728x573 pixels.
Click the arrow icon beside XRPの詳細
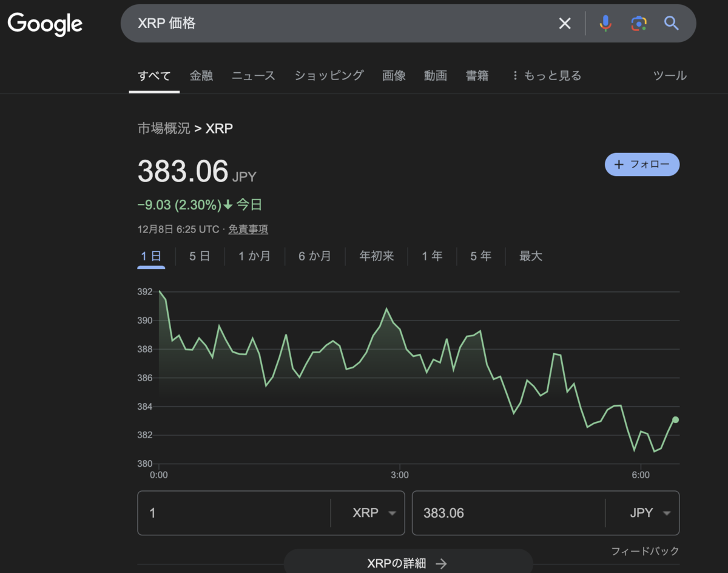(442, 563)
